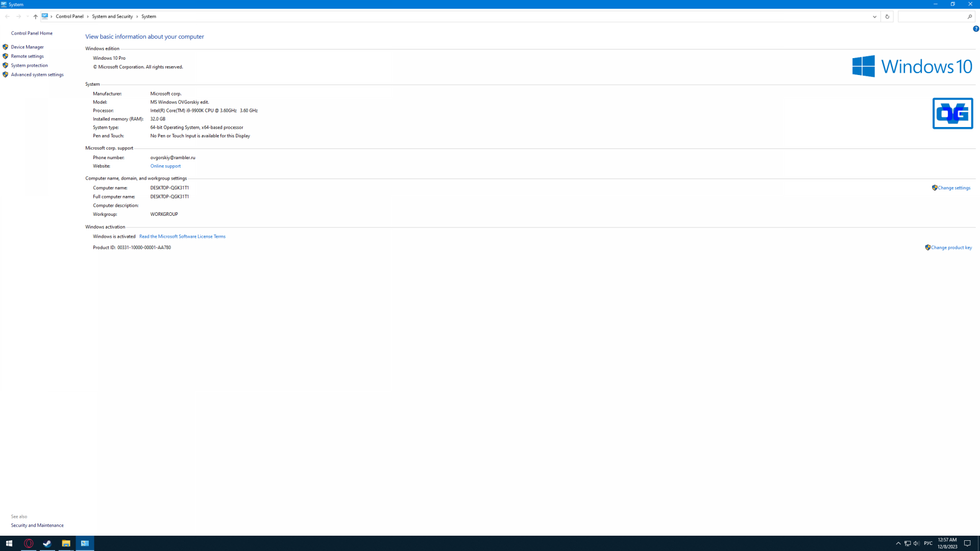
Task: Open the volume icon in system tray
Action: [x=916, y=543]
